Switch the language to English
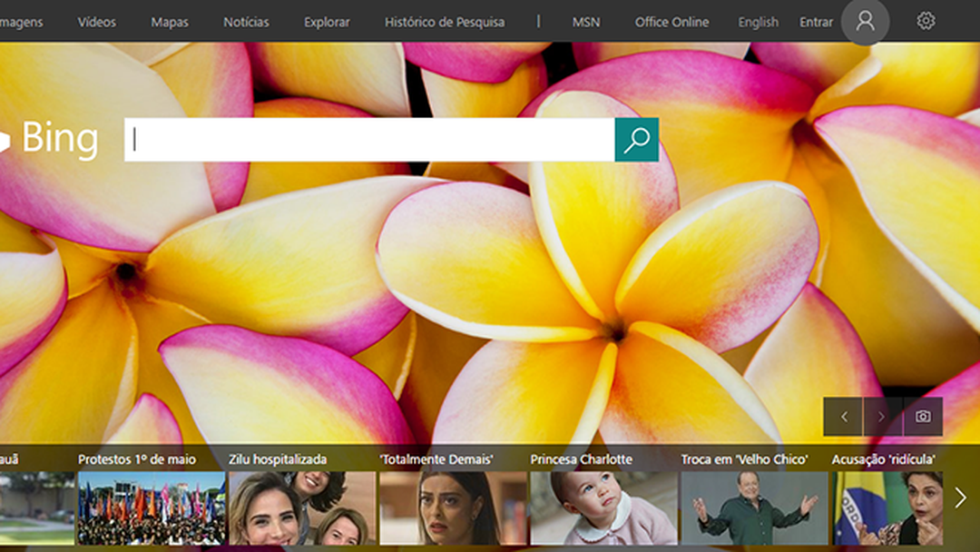Image resolution: width=980 pixels, height=552 pixels. coord(758,22)
